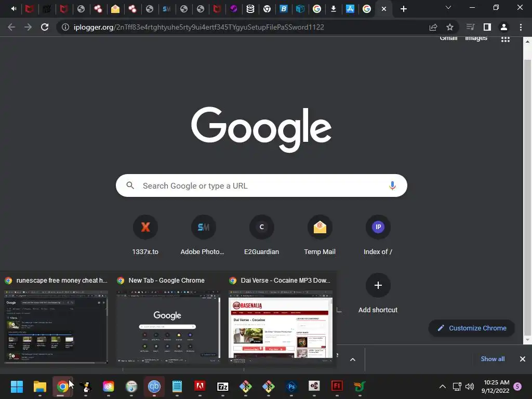Go back to the previous page

tap(11, 27)
